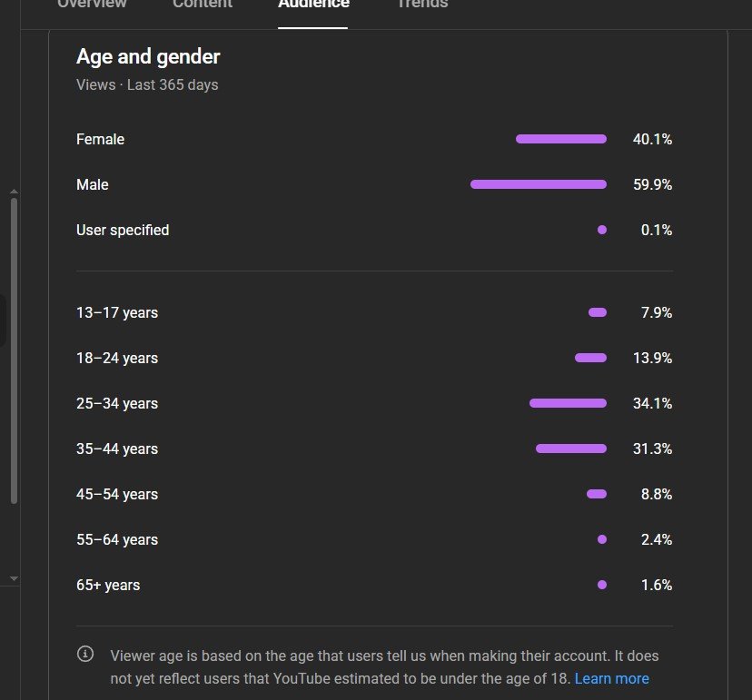Click the scroll up arrow on left scrollbar
The height and width of the screenshot is (700, 752).
click(x=14, y=192)
